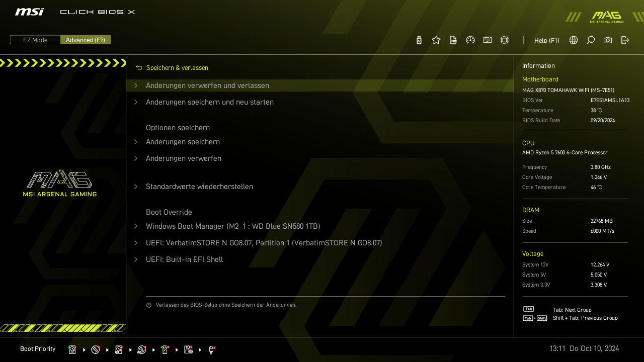This screenshot has width=644, height=362.
Task: Click the Favorites star icon
Action: pyautogui.click(x=436, y=40)
